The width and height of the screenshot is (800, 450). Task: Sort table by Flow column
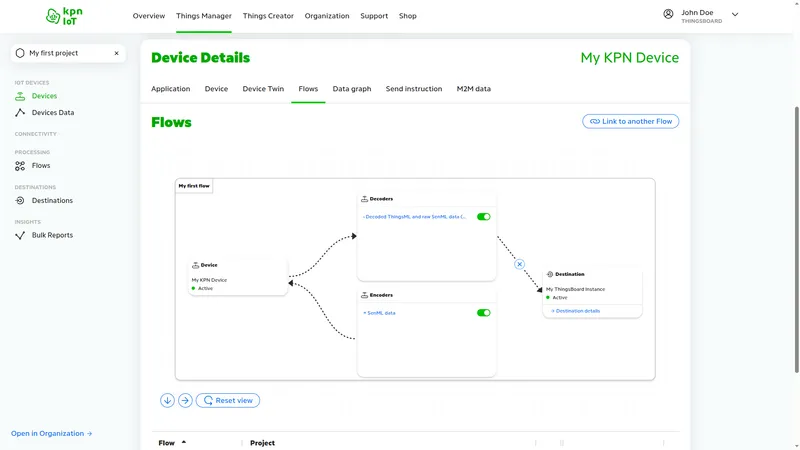coord(172,443)
